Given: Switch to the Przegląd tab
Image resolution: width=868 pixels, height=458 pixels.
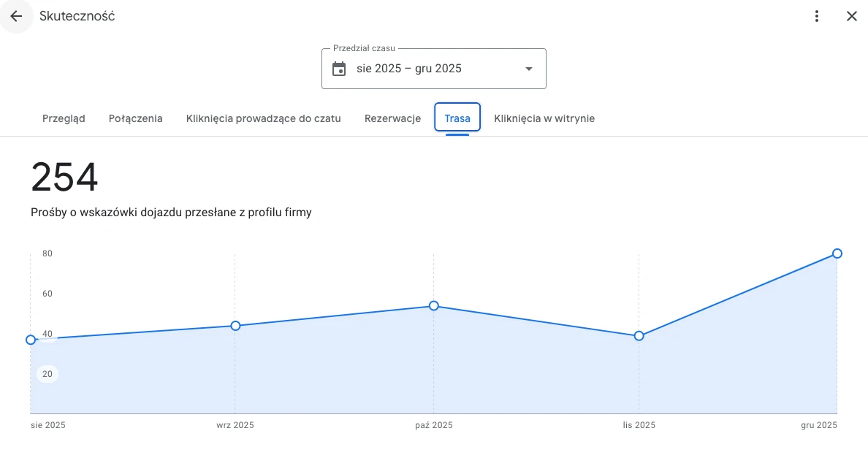Looking at the screenshot, I should (64, 118).
